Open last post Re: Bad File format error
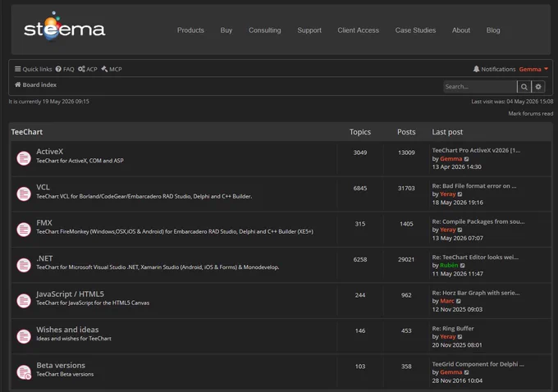This screenshot has height=392, width=558. click(474, 185)
